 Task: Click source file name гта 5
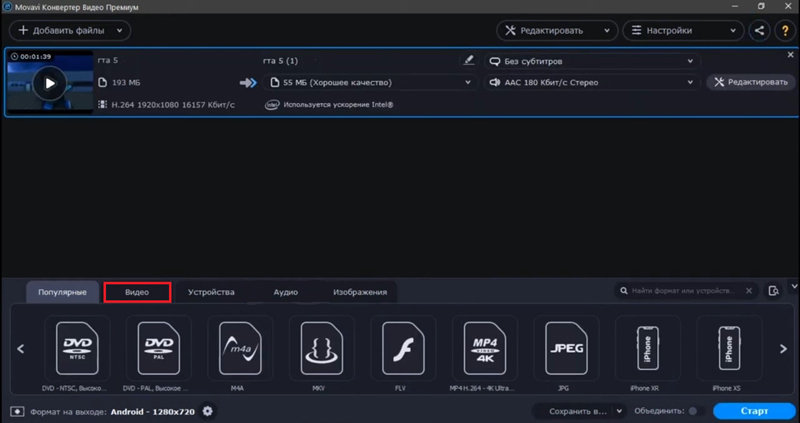click(108, 60)
